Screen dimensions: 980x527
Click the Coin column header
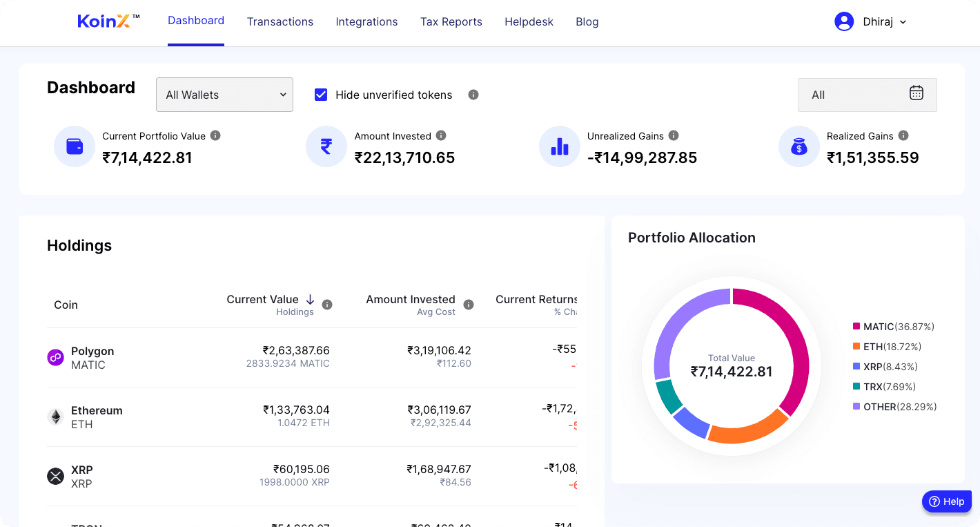click(x=66, y=305)
